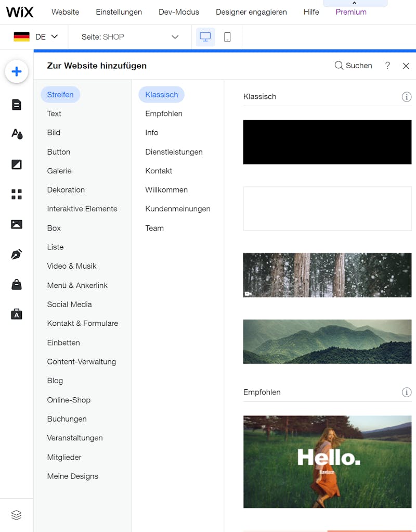Viewport: 416px width, 532px height.
Task: Click the Premium upgrade link
Action: point(351,12)
